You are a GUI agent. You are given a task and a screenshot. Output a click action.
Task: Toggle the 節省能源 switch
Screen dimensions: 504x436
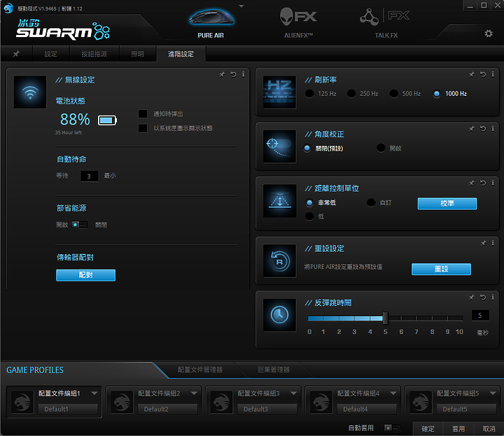coord(79,225)
